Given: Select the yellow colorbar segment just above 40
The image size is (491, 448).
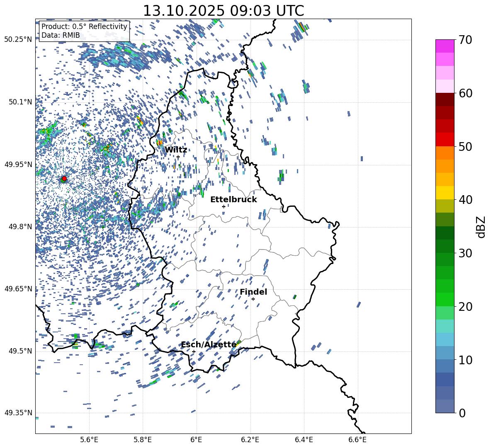Looking at the screenshot, I should pyautogui.click(x=445, y=193).
